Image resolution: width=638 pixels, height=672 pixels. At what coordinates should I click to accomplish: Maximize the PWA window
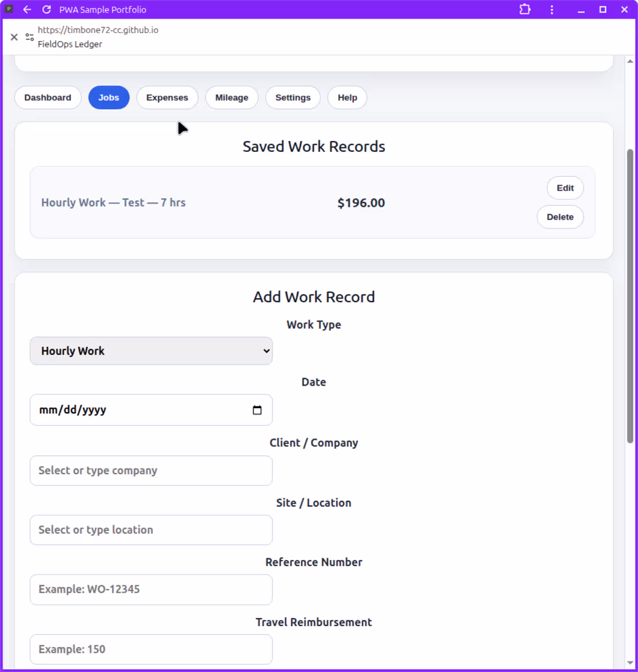[603, 9]
